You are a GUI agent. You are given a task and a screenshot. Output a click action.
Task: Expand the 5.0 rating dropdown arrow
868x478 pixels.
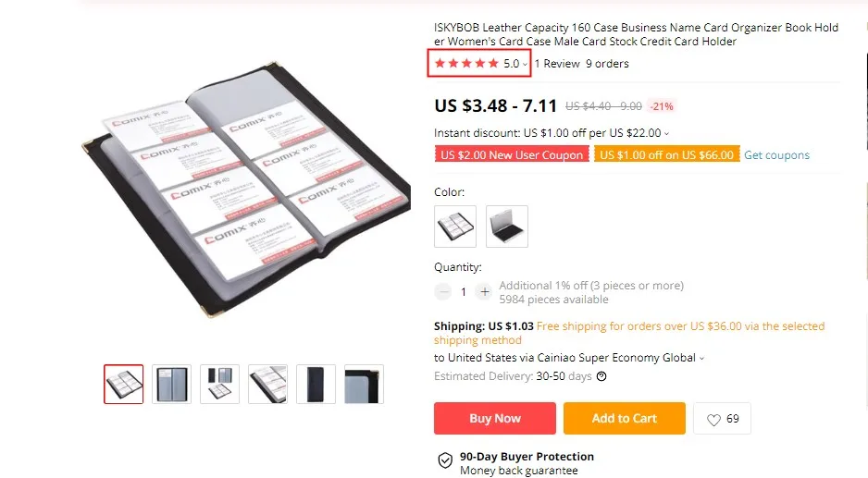525,64
